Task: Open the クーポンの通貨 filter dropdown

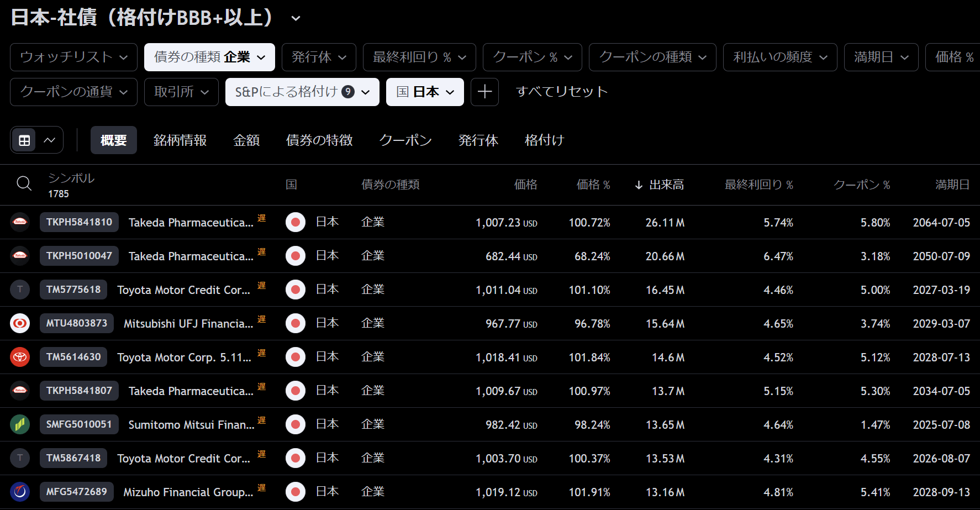Action: 73,92
